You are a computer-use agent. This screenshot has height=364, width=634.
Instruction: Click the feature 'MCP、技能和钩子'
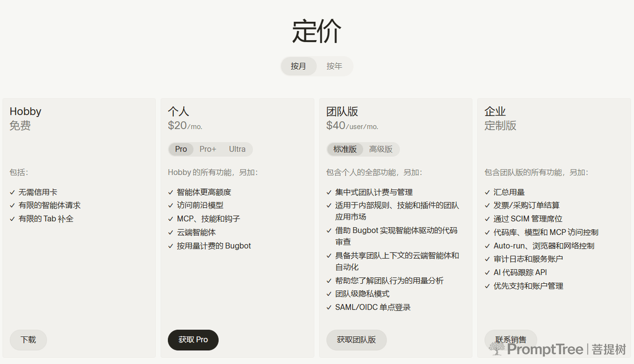tap(209, 218)
